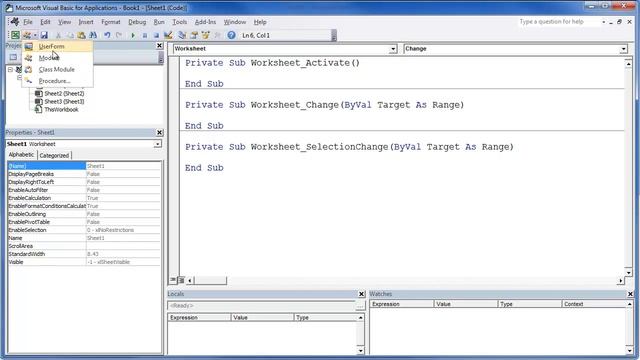Close the Properties - Sheet1 panel
The height and width of the screenshot is (360, 640).
coord(160,133)
